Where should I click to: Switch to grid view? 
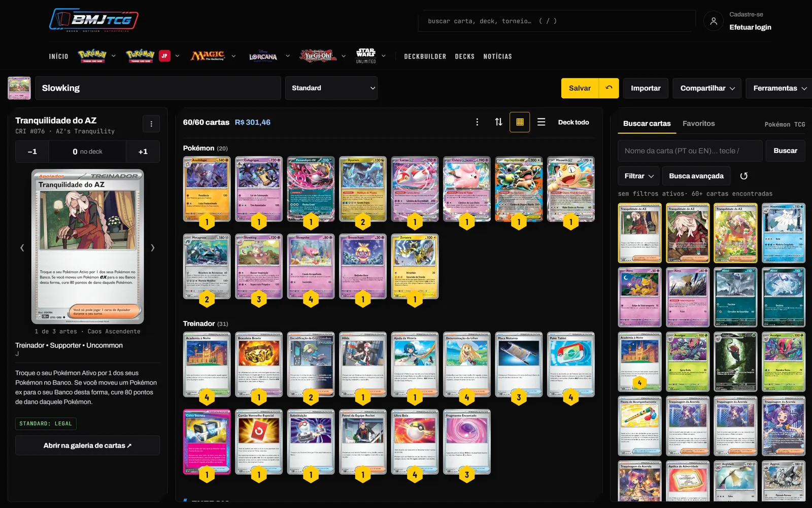tap(520, 122)
